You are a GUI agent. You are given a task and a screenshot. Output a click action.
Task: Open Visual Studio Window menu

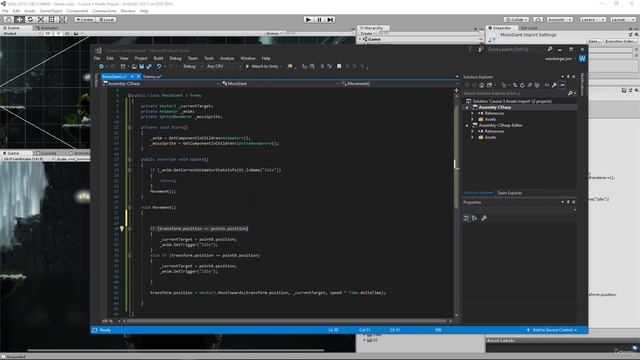point(248,58)
